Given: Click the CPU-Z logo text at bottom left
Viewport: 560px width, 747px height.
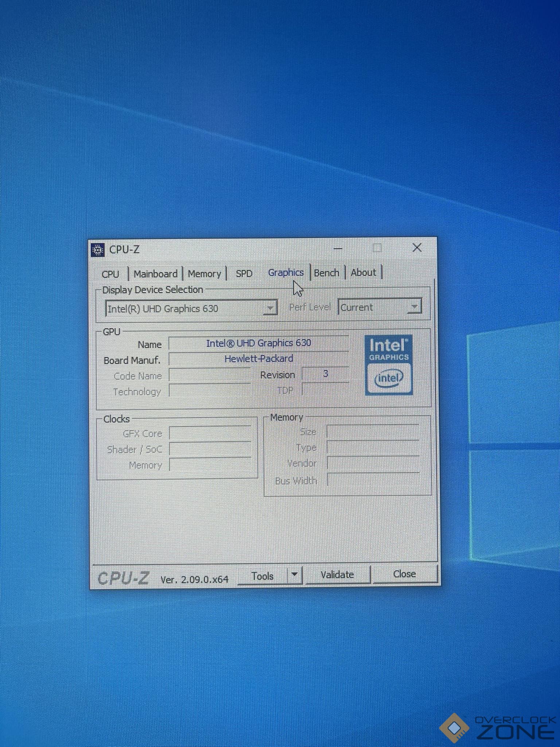Looking at the screenshot, I should 123,578.
